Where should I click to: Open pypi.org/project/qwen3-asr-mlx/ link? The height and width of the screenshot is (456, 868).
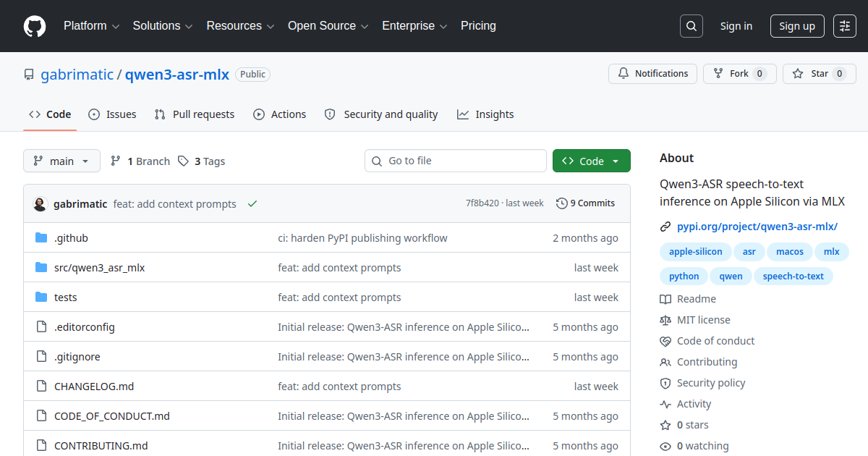[x=757, y=227]
